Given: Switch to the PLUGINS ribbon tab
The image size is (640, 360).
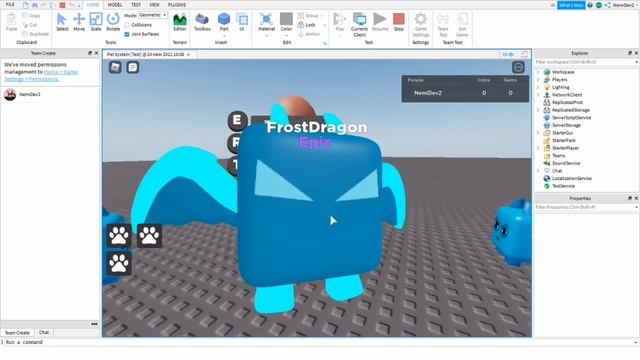Looking at the screenshot, I should click(177, 5).
